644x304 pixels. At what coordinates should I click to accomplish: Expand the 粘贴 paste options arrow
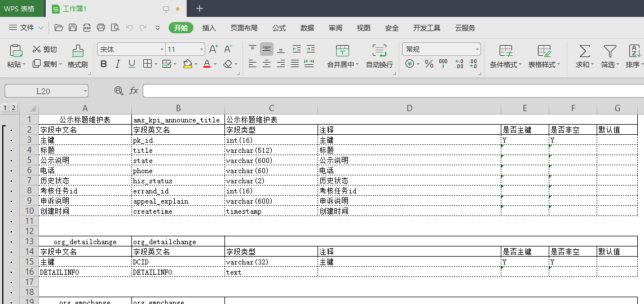tap(24, 64)
